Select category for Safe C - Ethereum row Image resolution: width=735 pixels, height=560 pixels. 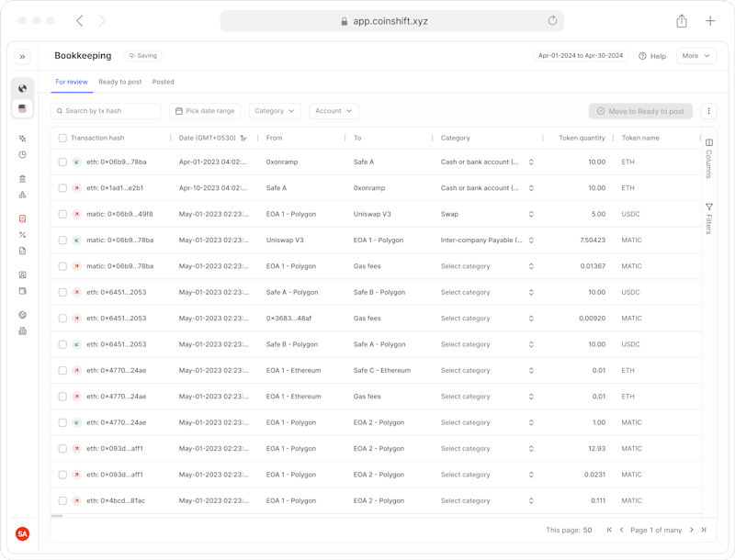coord(487,370)
